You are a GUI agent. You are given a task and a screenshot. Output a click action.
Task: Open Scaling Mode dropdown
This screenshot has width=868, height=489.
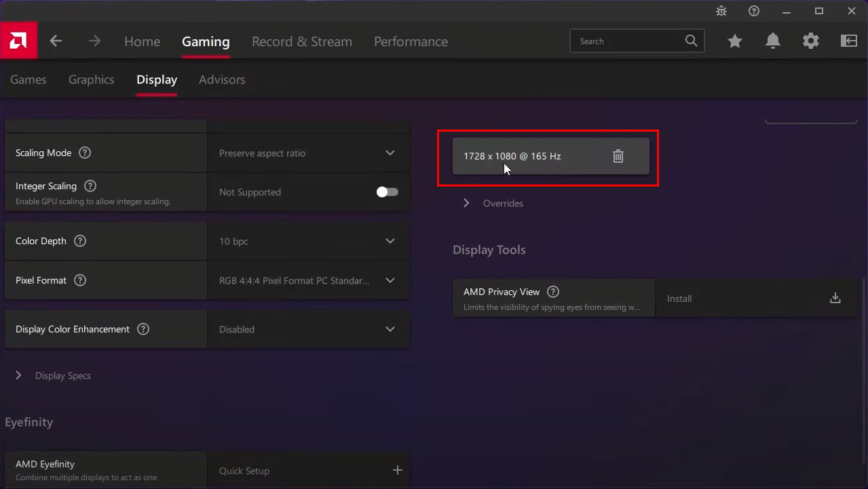click(x=308, y=153)
